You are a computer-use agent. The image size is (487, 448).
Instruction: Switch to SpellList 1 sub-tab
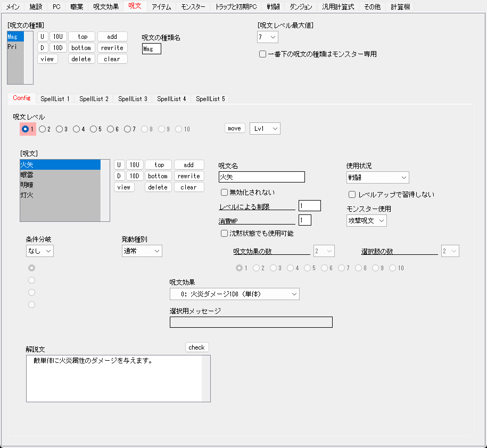pos(55,98)
